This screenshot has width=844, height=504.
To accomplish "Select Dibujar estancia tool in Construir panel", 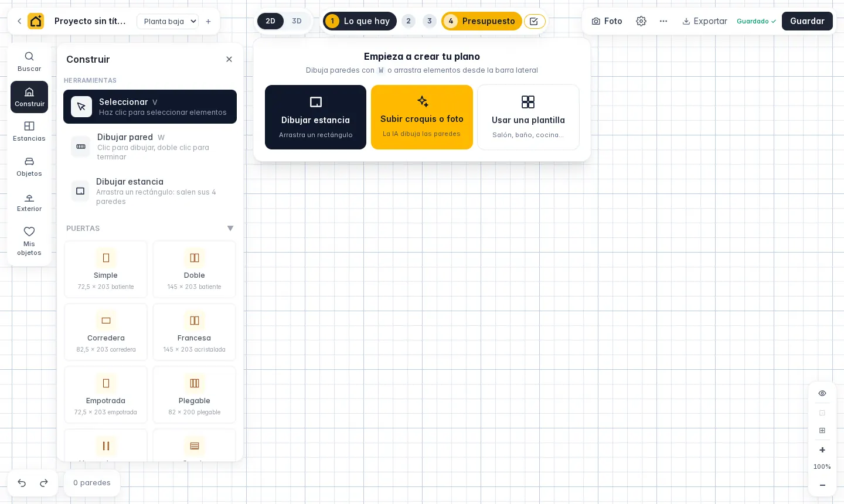I will [x=150, y=191].
